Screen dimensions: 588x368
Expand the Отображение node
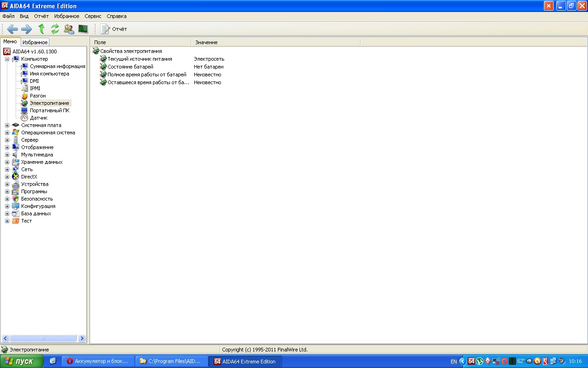(x=7, y=147)
